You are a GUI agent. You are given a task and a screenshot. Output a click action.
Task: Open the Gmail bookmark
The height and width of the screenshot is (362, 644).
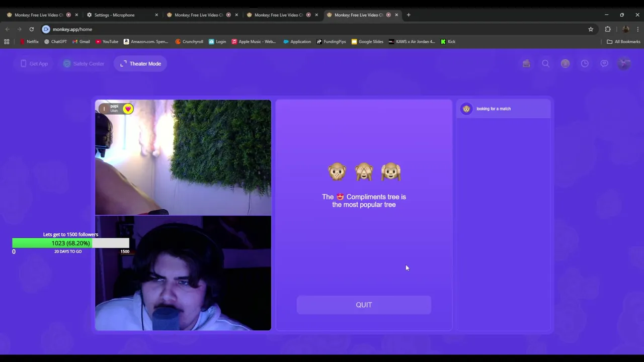click(81, 42)
